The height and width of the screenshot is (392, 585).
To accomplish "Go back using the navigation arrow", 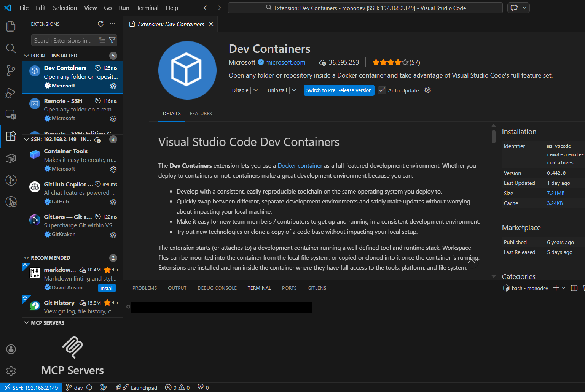I will pos(206,8).
